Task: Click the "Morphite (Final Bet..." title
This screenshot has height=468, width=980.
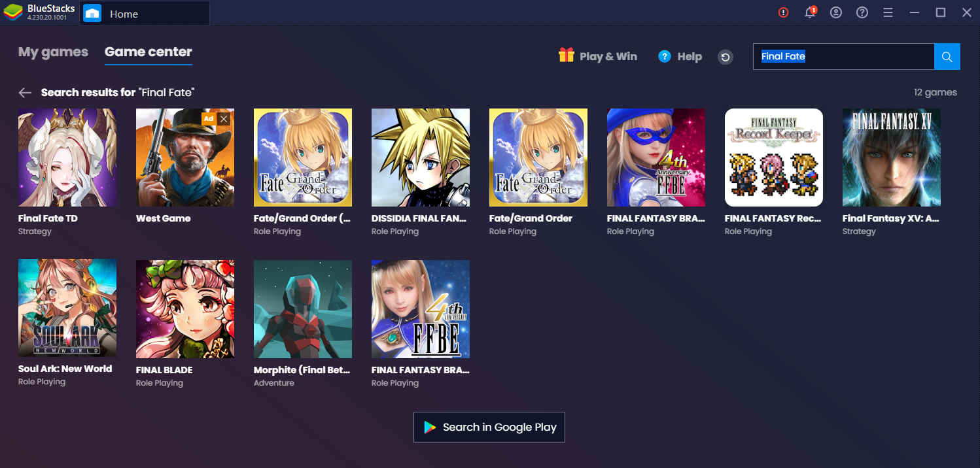Action: 302,370
